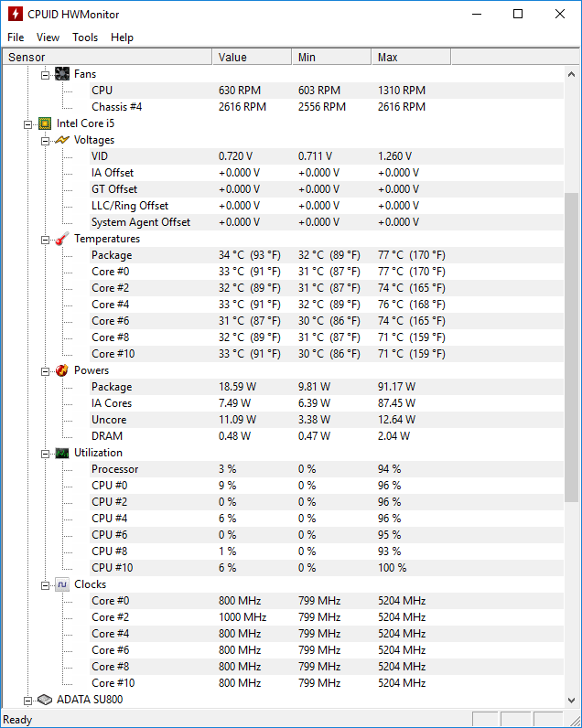Click the vertical scrollbar thumb

571,348
